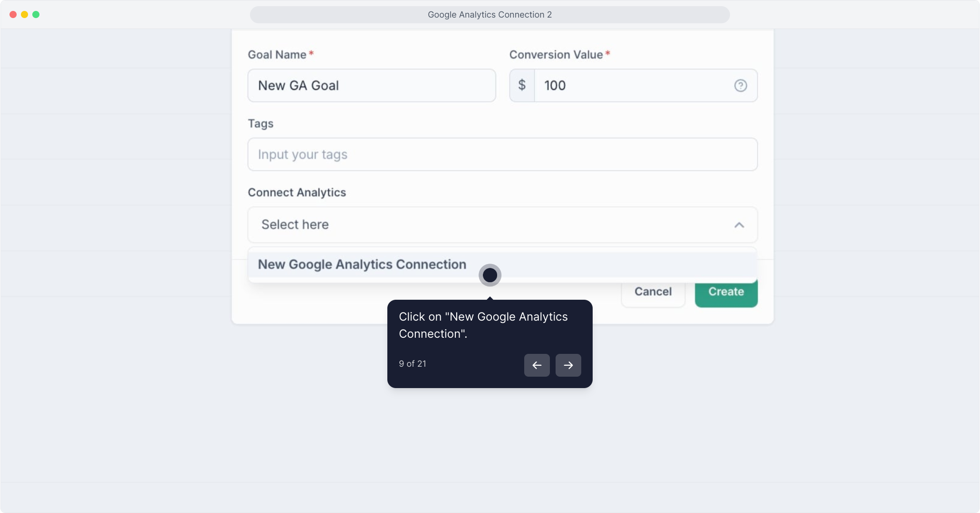Click the dark pulsing hotspot marker
Screen dimensions: 980x513
[490, 275]
